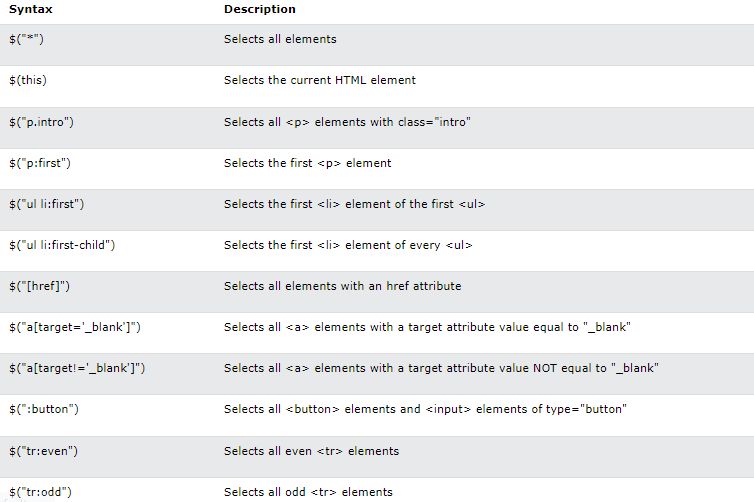This screenshot has width=754, height=502.
Task: Select the $("*") syntax cell
Action: pos(26,39)
